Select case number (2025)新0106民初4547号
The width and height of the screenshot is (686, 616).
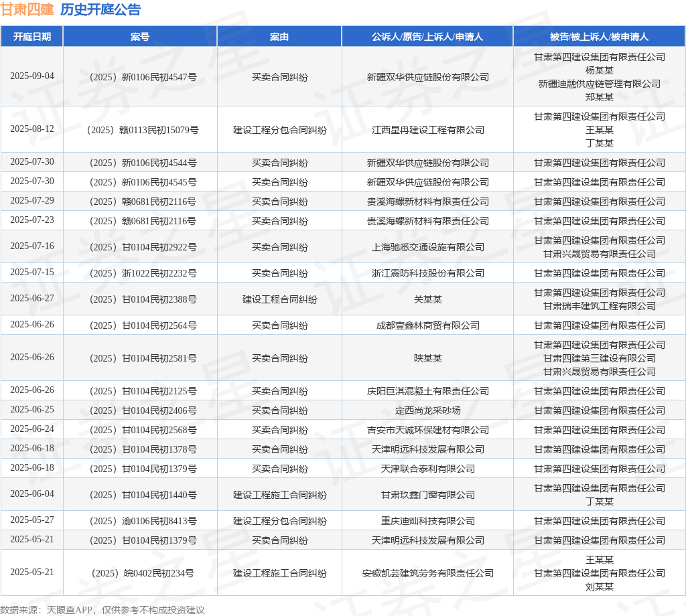143,78
